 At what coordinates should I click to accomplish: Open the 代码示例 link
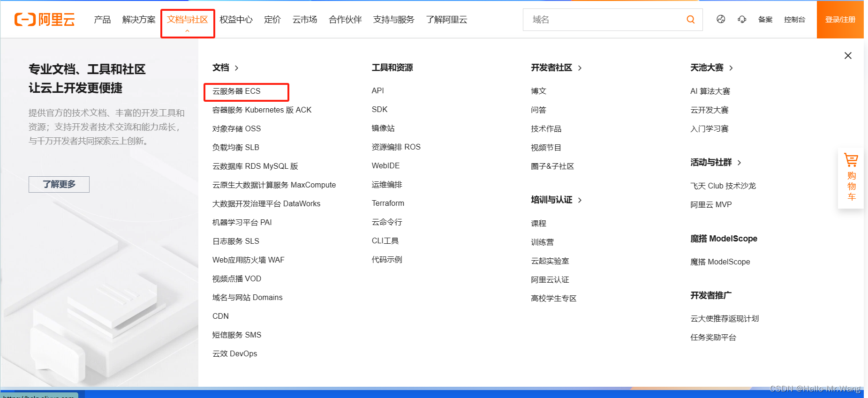pyautogui.click(x=387, y=259)
